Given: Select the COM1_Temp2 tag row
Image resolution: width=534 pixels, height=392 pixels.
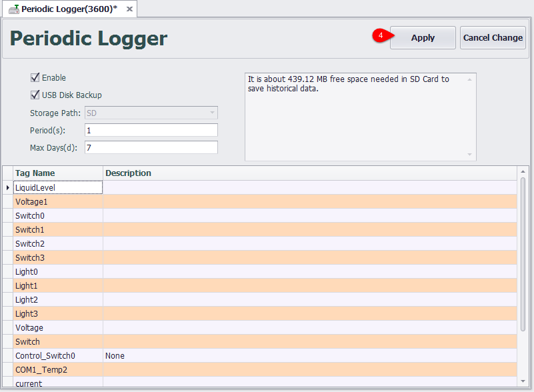Looking at the screenshot, I should [x=58, y=370].
